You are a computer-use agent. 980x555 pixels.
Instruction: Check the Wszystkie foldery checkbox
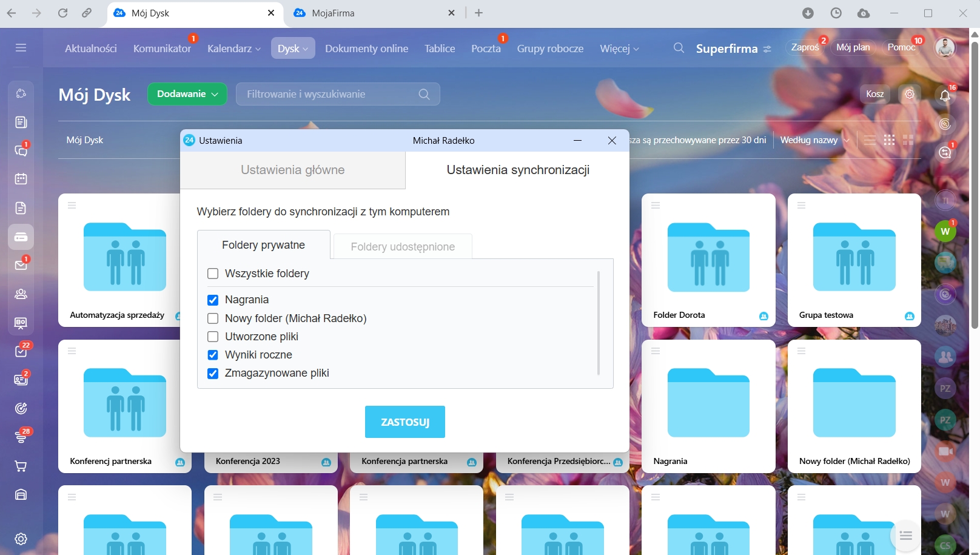[213, 274]
